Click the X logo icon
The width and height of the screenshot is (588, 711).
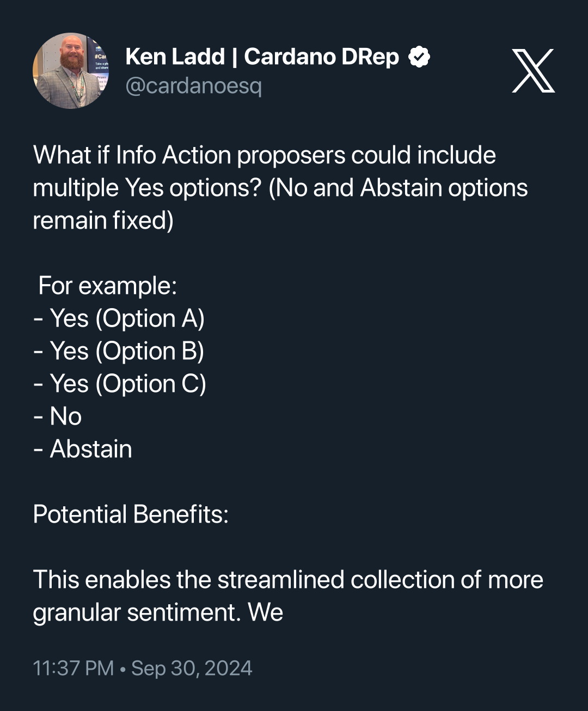533,71
